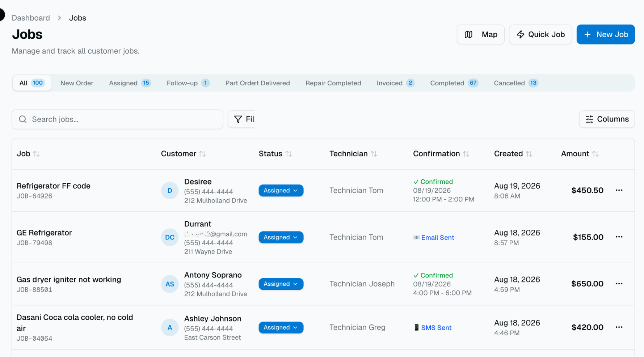Open Assigned status dropdown for Desiree
644x357 pixels.
coord(281,190)
